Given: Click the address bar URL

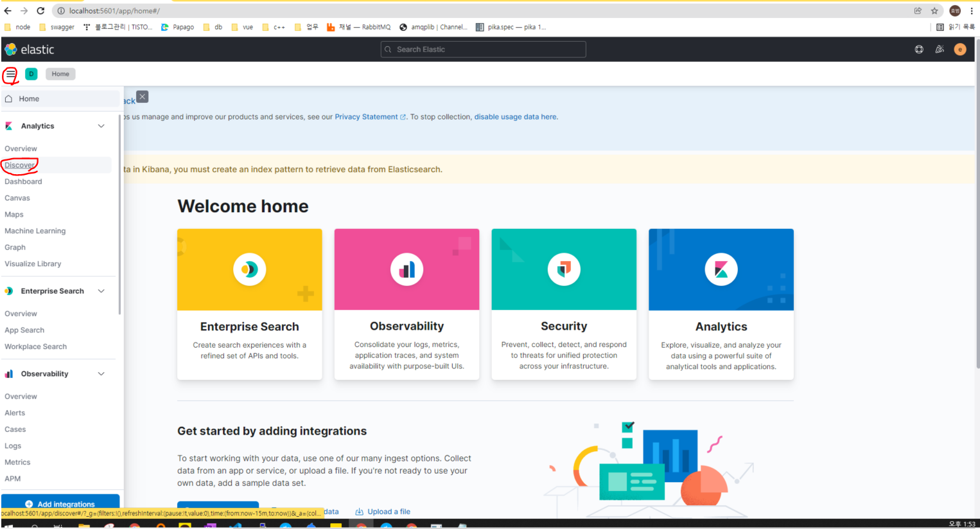Looking at the screenshot, I should click(114, 11).
